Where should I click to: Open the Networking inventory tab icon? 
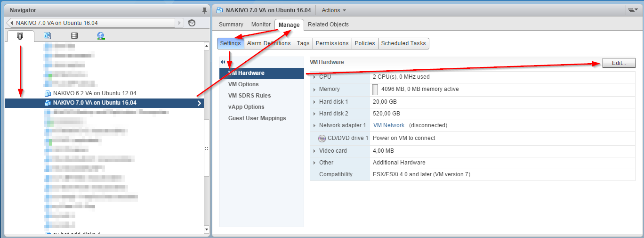pos(101,36)
